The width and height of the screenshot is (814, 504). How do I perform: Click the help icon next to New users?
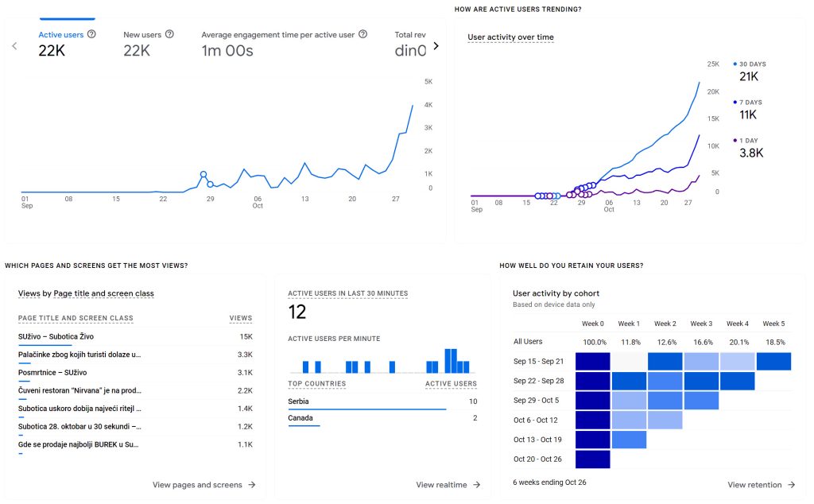(x=169, y=35)
